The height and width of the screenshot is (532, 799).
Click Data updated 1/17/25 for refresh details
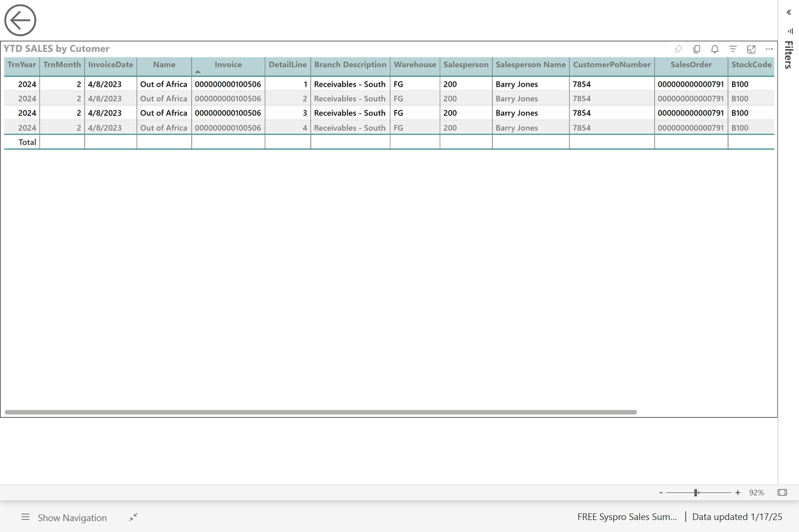(x=738, y=517)
